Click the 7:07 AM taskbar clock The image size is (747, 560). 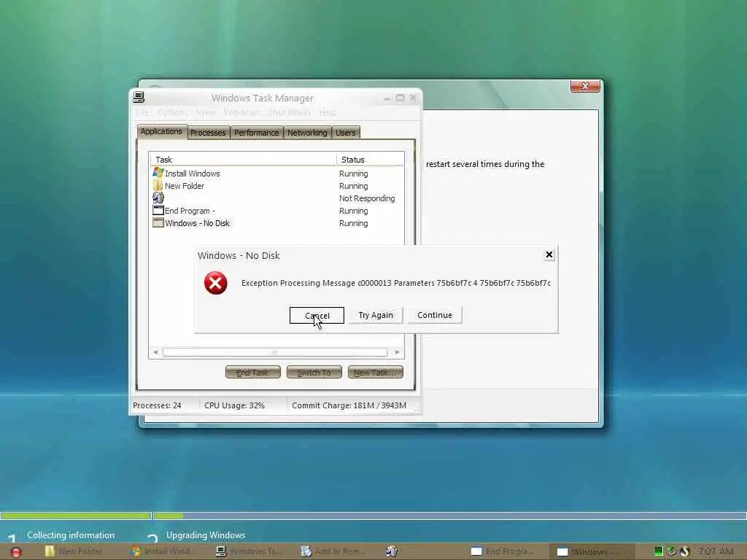coord(716,551)
